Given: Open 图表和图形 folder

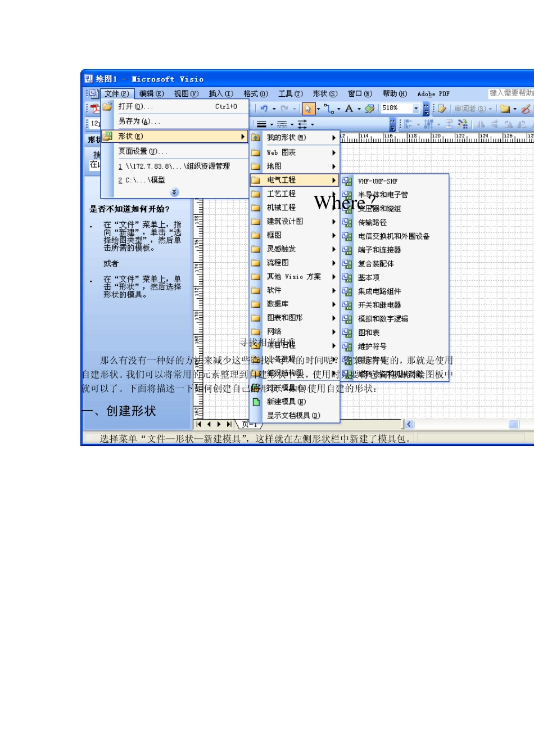Looking at the screenshot, I should 295,318.
